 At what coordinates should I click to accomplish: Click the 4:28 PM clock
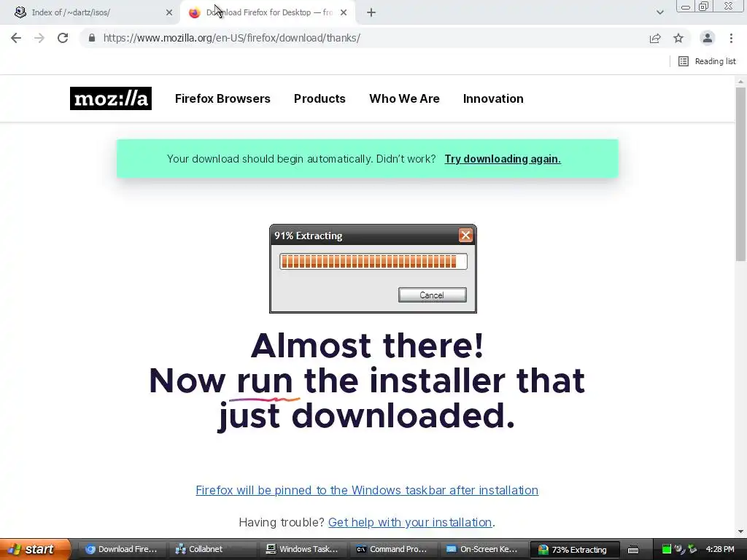pos(720,550)
